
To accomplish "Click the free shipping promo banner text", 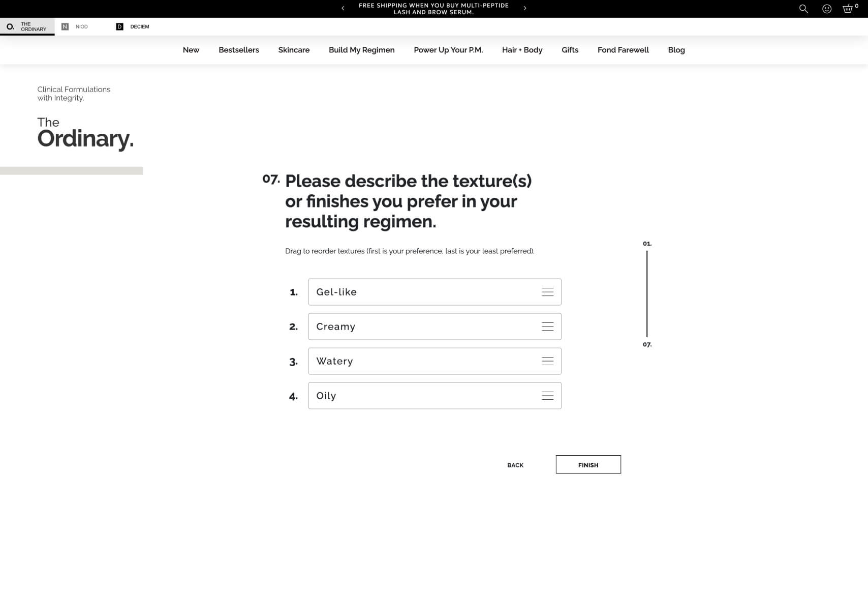I will pyautogui.click(x=433, y=9).
